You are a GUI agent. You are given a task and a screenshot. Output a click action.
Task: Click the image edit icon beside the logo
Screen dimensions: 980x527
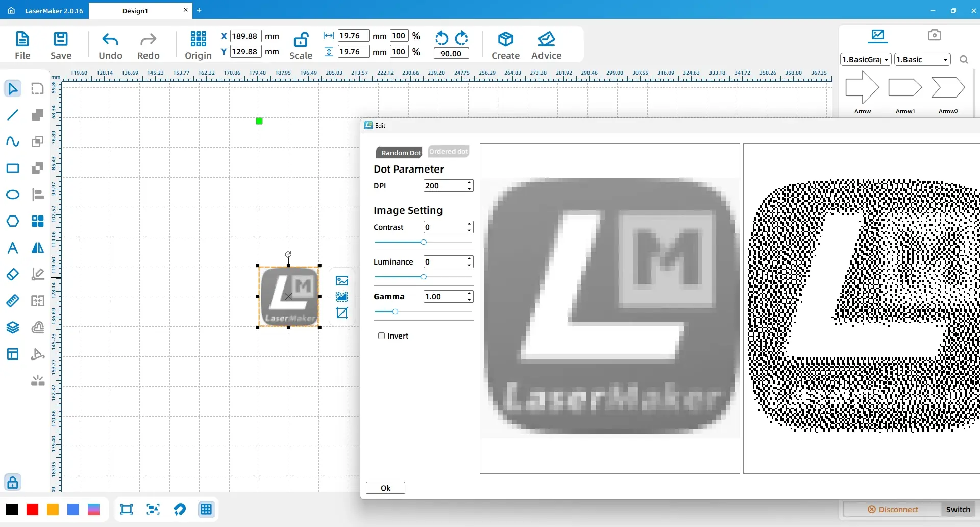(342, 280)
